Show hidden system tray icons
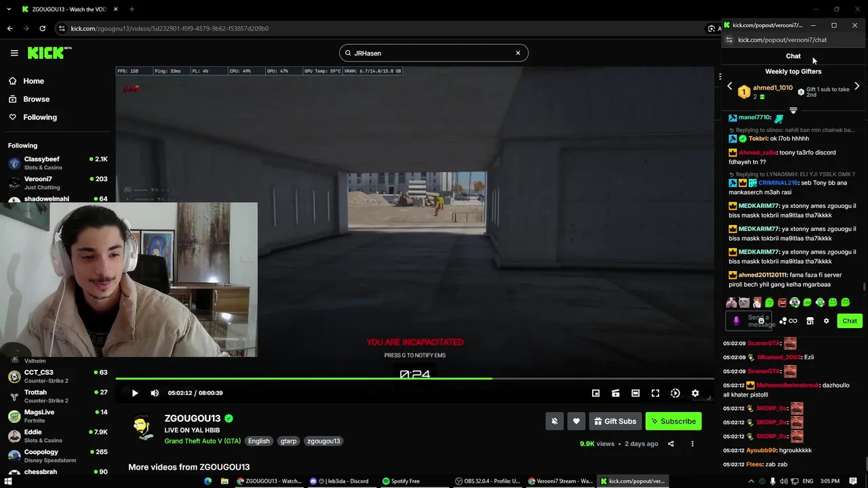The width and height of the screenshot is (868, 488). pos(751,481)
